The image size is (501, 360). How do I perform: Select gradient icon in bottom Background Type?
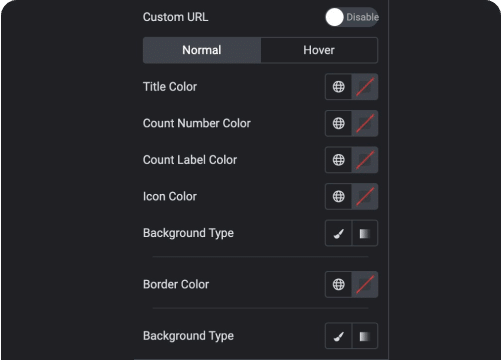(365, 336)
